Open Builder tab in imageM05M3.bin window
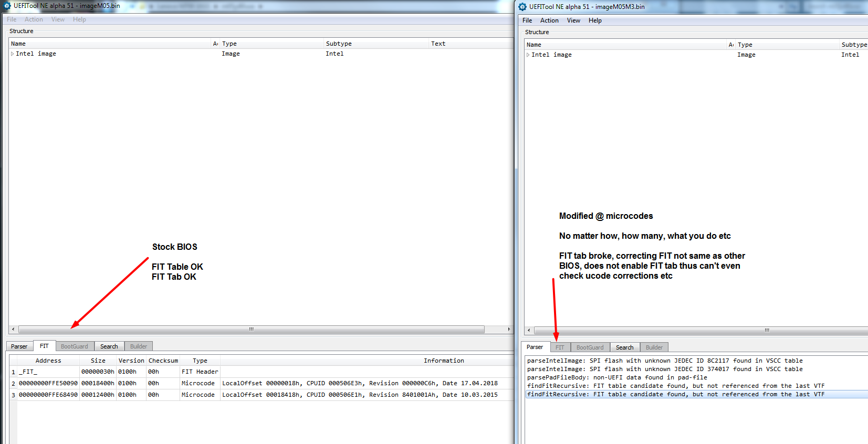The height and width of the screenshot is (444, 868). click(654, 347)
